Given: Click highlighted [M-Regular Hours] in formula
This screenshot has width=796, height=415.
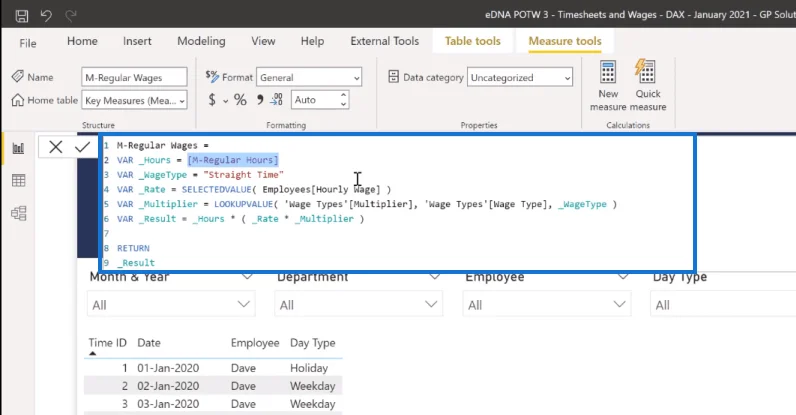Looking at the screenshot, I should (233, 160).
